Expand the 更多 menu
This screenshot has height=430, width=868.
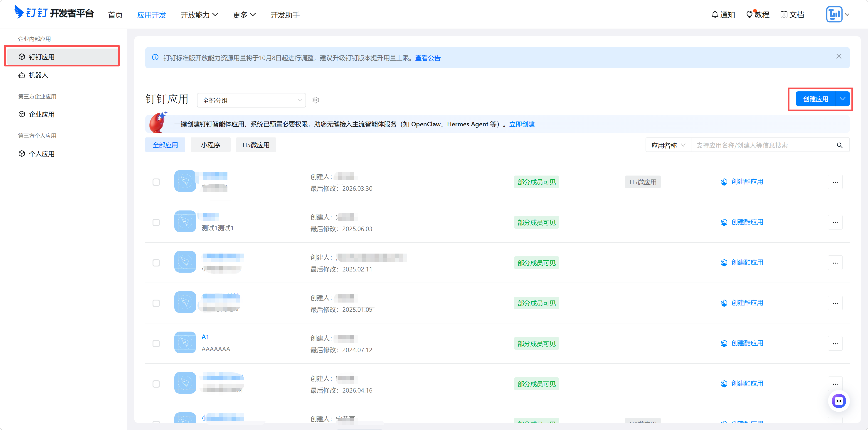(244, 15)
